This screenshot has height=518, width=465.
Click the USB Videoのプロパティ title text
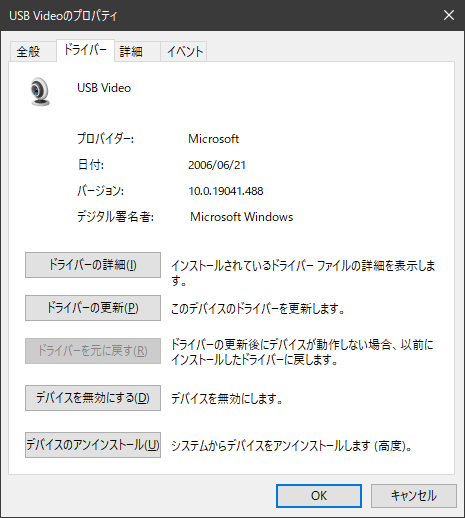click(x=63, y=16)
